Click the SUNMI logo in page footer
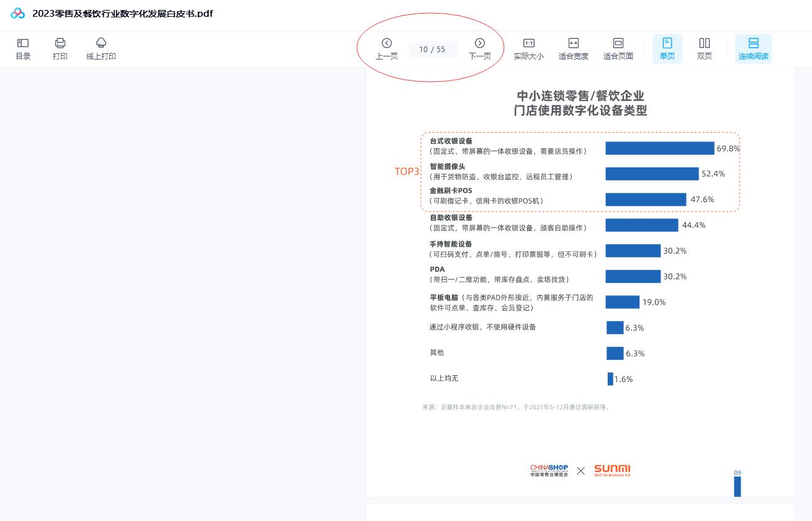Image resolution: width=812 pixels, height=521 pixels. [611, 470]
